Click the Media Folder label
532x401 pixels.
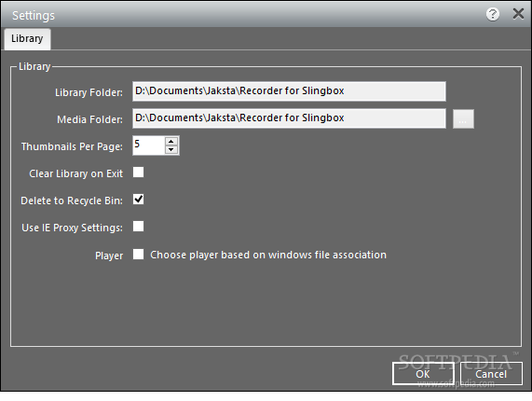pos(90,119)
